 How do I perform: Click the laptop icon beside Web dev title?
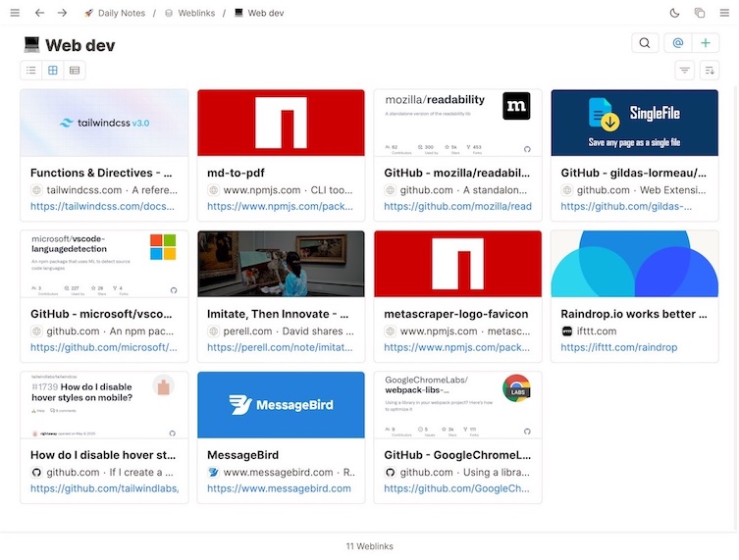pyautogui.click(x=31, y=45)
